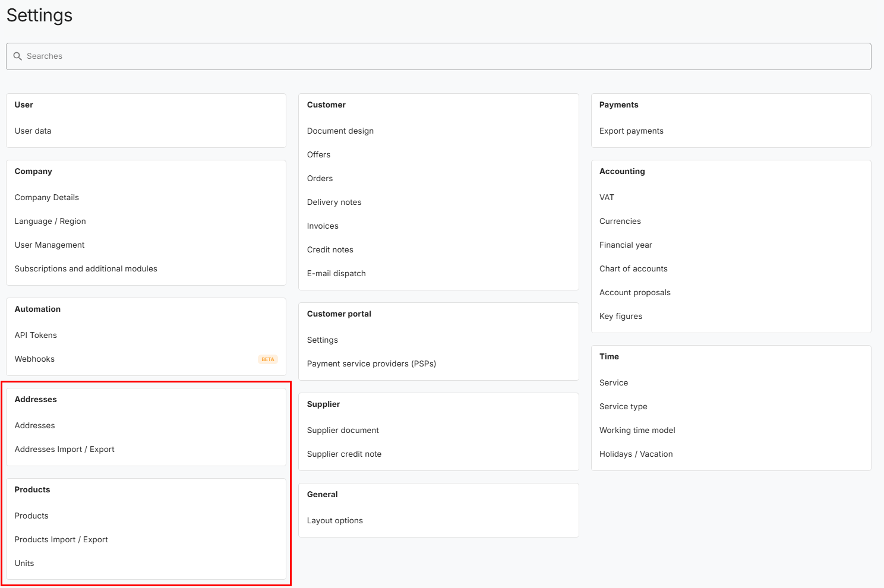Click the BETA badge next to Webhooks
Screen dimensions: 884x588
267,359
